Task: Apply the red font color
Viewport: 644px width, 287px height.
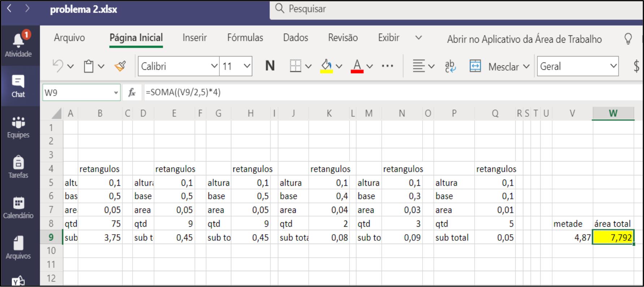Action: coord(357,66)
